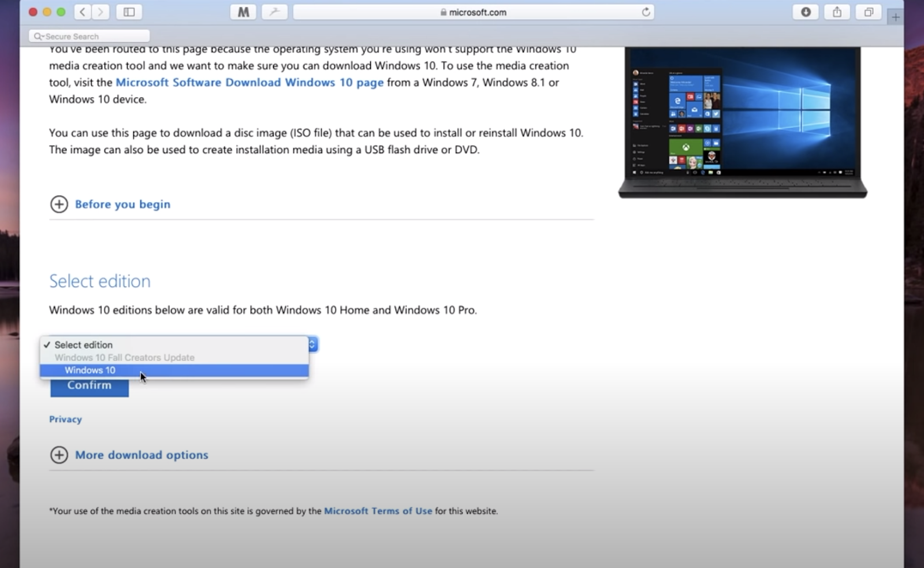Click the Select edition heading
This screenshot has width=924, height=568.
(100, 281)
